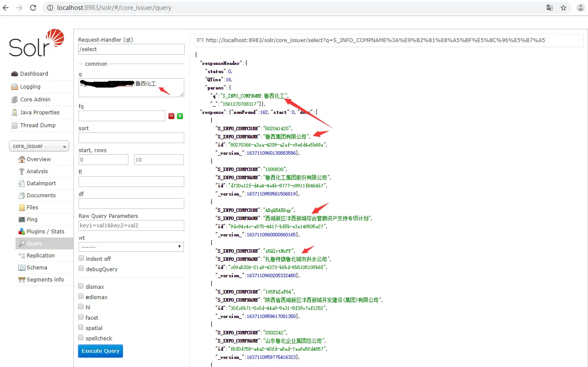This screenshot has height=367, width=588.
Task: Click the Replication icon
Action: 21,256
